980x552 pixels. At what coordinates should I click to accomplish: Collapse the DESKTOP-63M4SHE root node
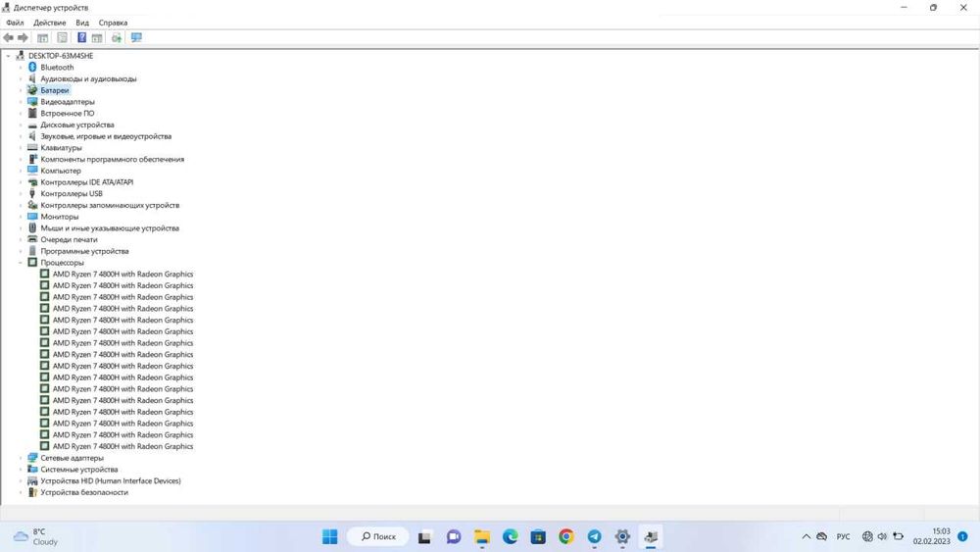[x=8, y=56]
